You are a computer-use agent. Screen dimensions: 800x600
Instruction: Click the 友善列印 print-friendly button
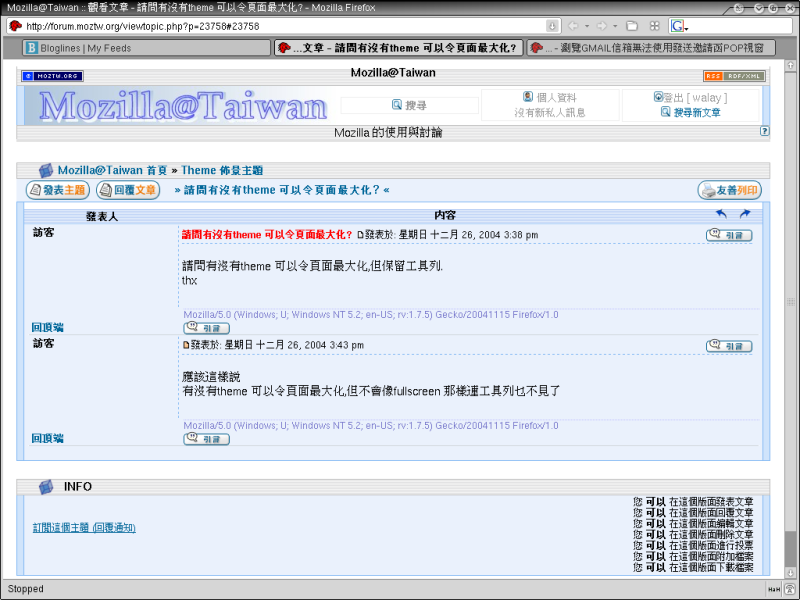(730, 190)
